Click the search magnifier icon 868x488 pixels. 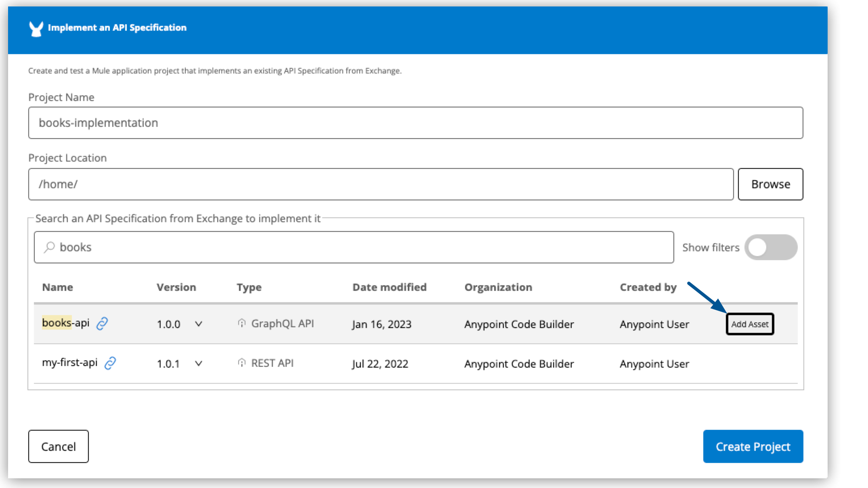50,246
